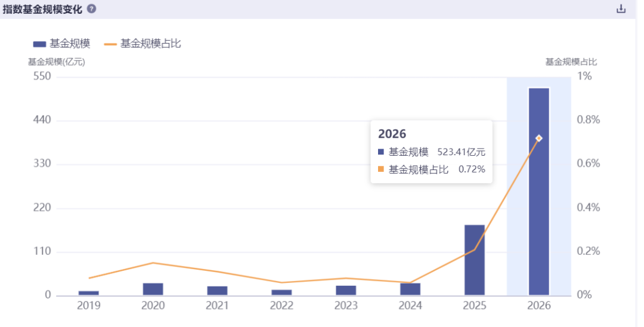
Task: Select the 2019 fund size bar
Action: (x=89, y=293)
